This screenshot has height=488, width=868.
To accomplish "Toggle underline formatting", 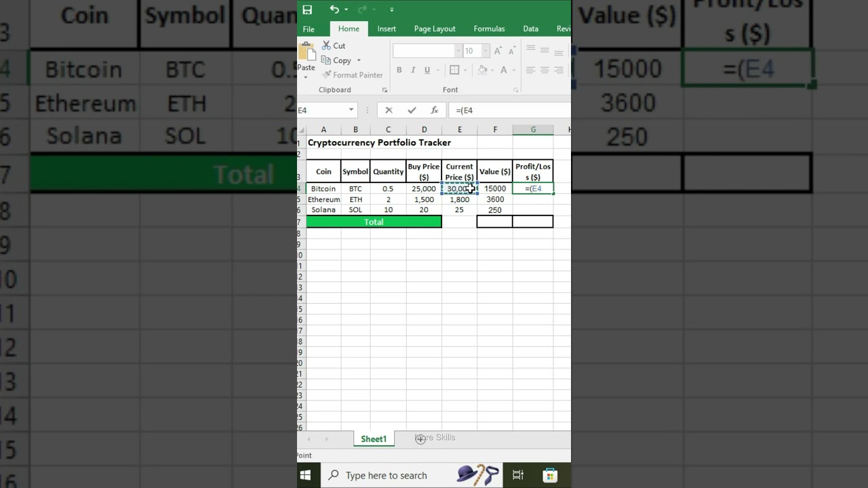I will [427, 70].
